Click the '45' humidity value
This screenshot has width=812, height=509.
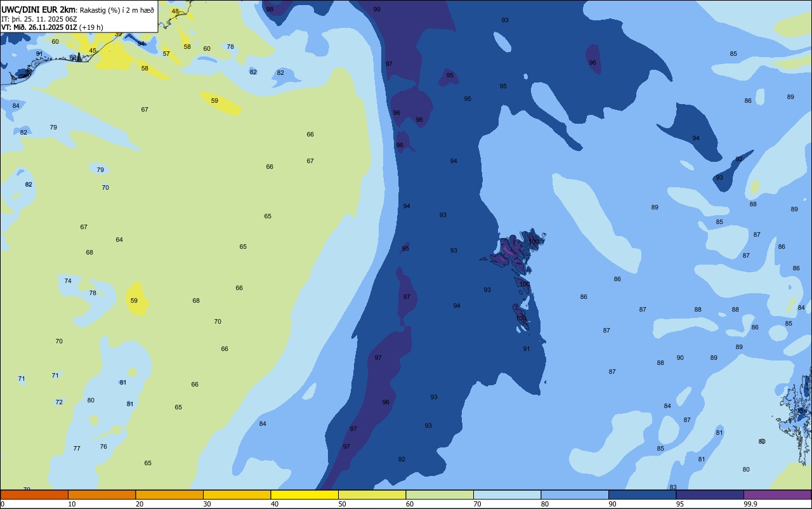pyautogui.click(x=93, y=51)
